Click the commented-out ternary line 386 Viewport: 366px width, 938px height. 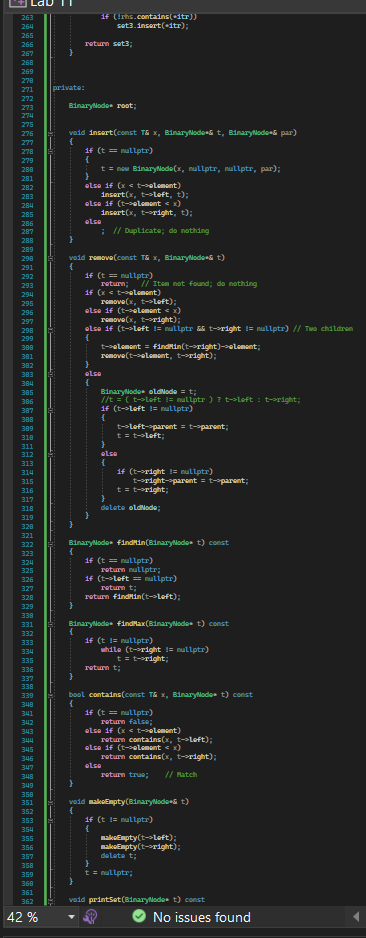pyautogui.click(x=200, y=400)
